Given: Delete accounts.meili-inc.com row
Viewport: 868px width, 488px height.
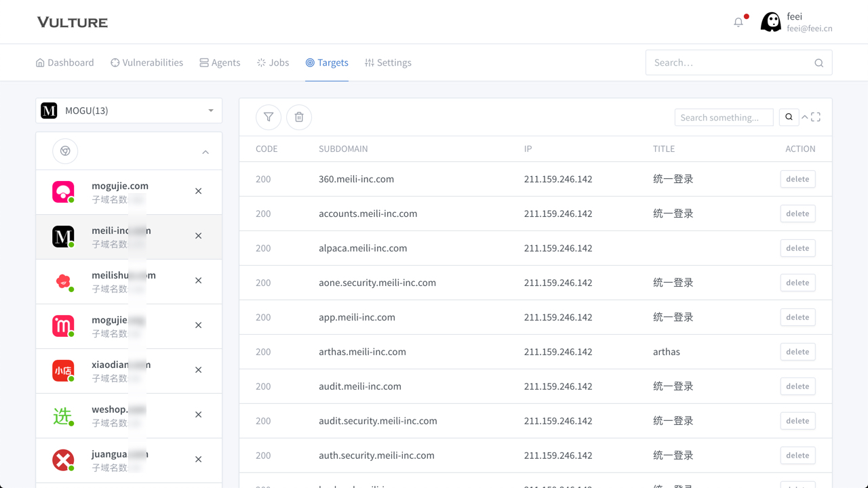Looking at the screenshot, I should (797, 213).
